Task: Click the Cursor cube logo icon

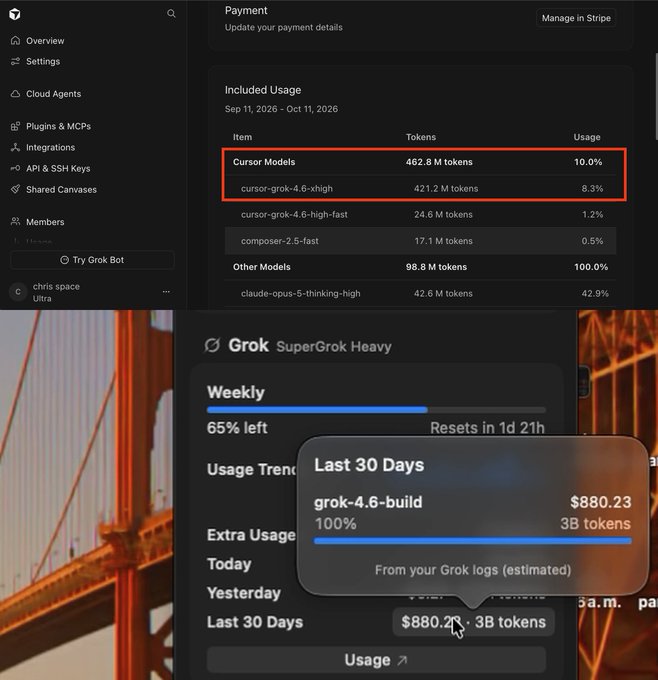Action: (15, 14)
